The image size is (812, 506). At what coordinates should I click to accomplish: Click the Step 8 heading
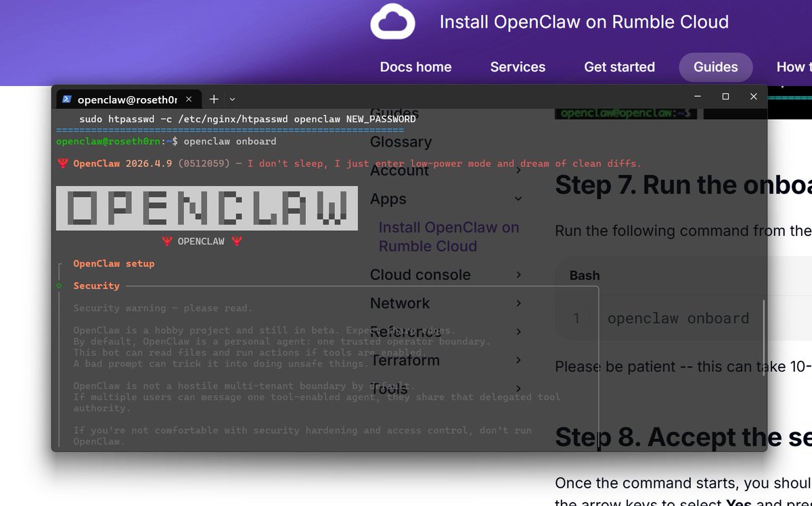683,437
